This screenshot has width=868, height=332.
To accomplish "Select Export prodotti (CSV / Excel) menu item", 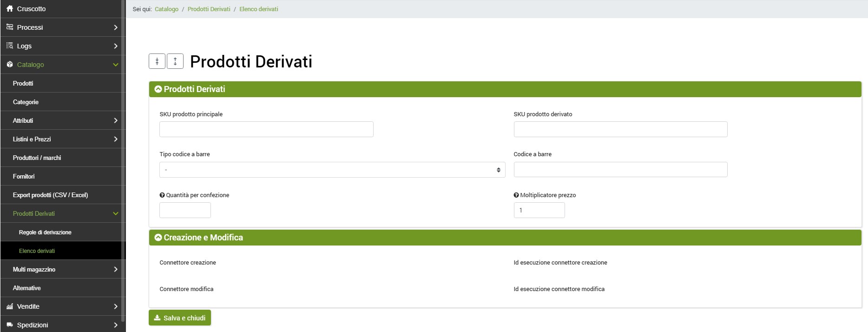I will (x=50, y=195).
